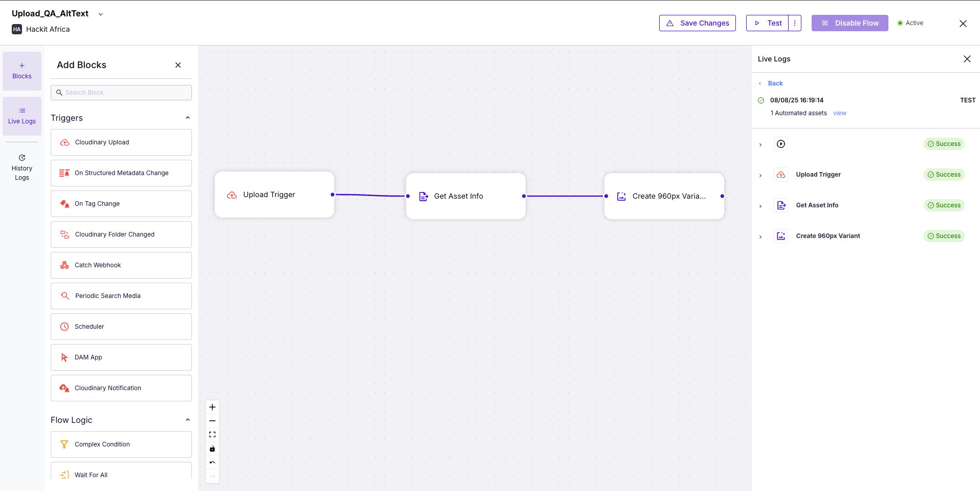Zoom in on the canvas

click(212, 407)
